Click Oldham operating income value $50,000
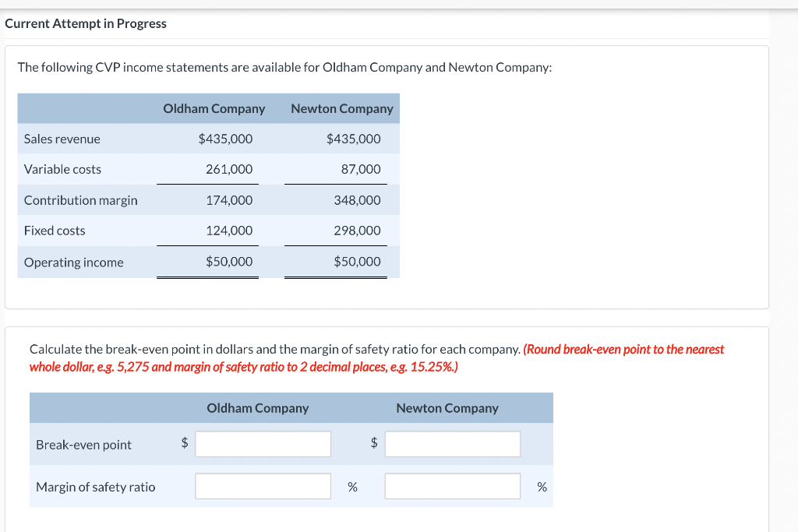798x532 pixels. [229, 262]
